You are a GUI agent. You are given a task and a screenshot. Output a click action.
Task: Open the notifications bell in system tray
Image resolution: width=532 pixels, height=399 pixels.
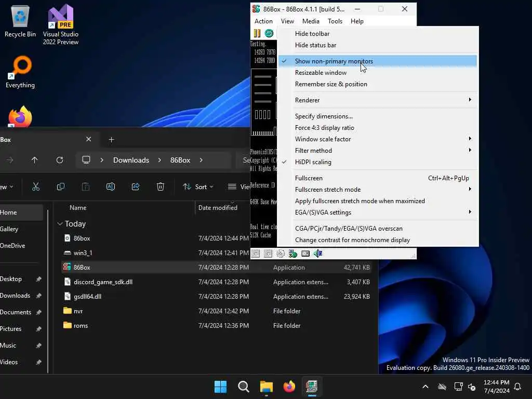point(518,387)
